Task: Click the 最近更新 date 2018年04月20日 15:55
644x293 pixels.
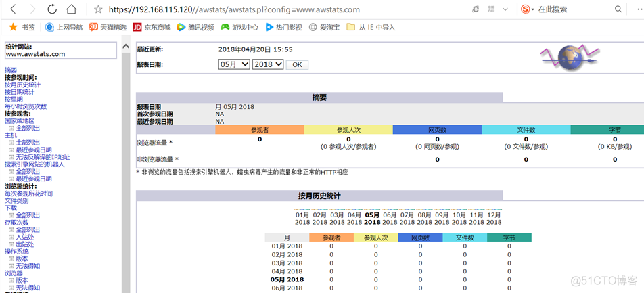Action: [x=255, y=49]
